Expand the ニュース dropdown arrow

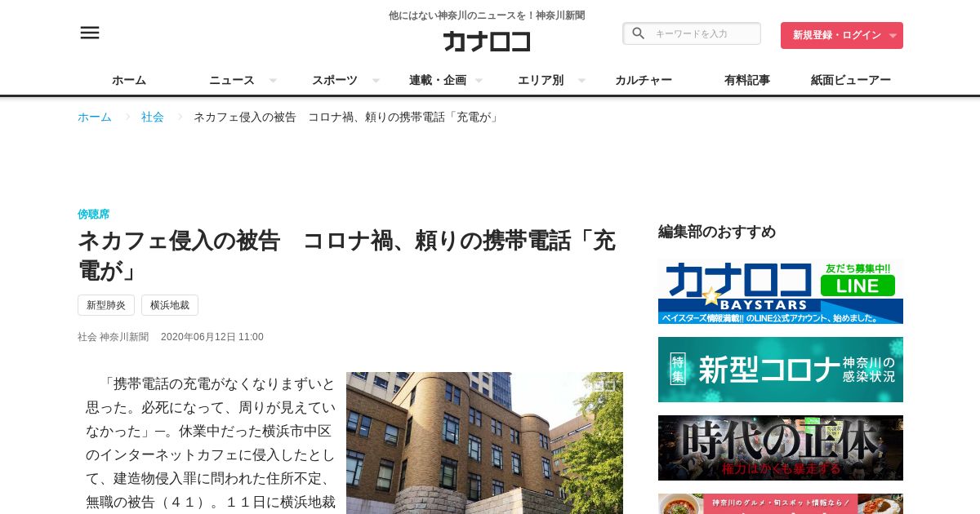tap(273, 81)
